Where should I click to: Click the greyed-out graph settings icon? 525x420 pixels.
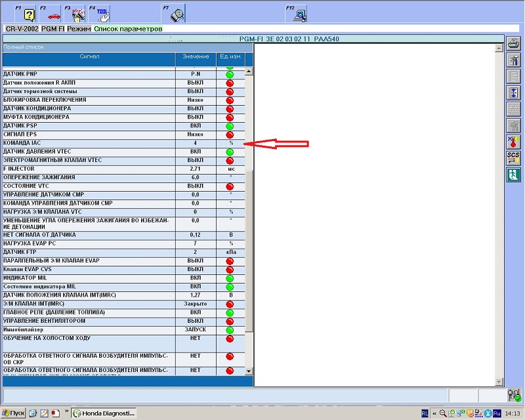513,125
